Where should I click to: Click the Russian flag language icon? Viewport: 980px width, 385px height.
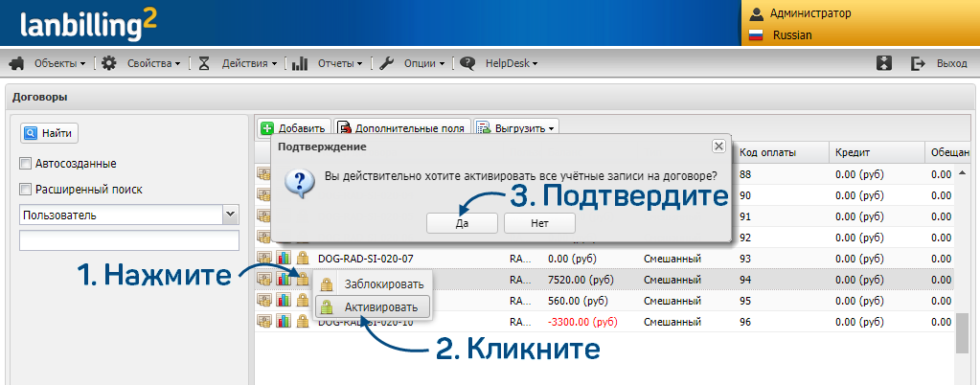tap(757, 35)
